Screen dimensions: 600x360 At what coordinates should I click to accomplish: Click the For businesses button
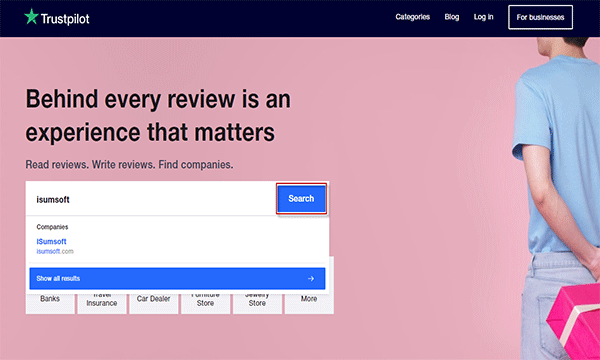tap(540, 17)
